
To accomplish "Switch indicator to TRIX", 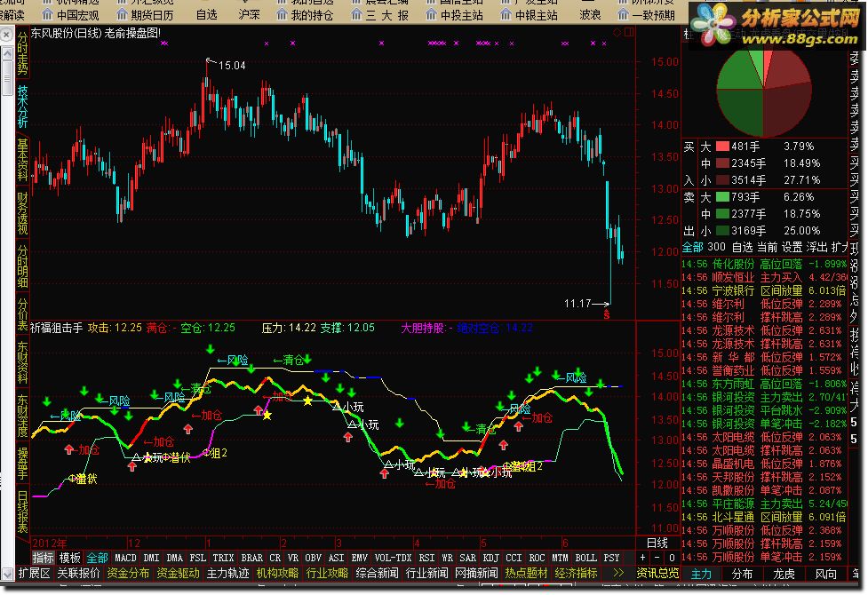I will tap(223, 558).
